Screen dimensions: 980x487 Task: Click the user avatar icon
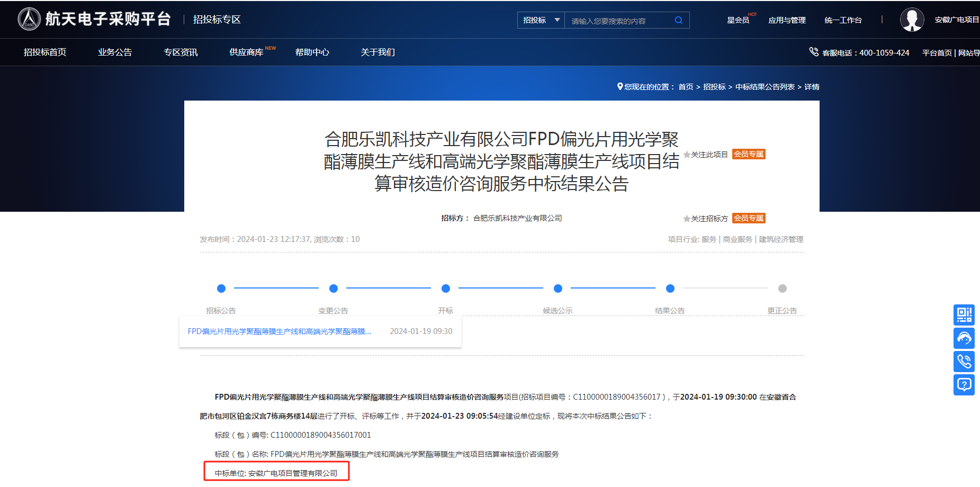coord(912,20)
